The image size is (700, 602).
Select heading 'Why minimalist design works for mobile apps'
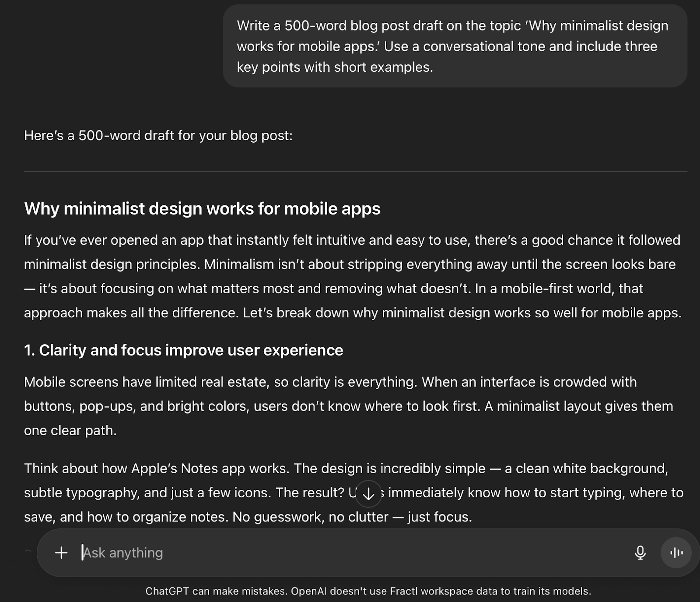(202, 208)
